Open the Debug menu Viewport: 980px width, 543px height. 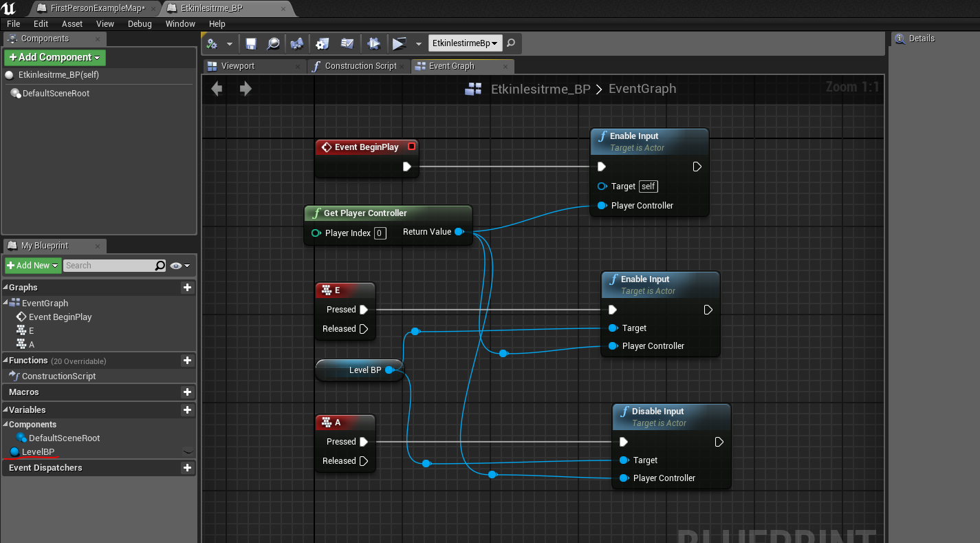click(140, 23)
